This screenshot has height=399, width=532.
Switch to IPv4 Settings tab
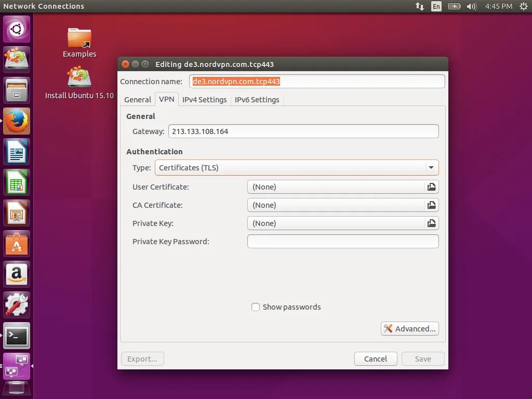pos(204,100)
